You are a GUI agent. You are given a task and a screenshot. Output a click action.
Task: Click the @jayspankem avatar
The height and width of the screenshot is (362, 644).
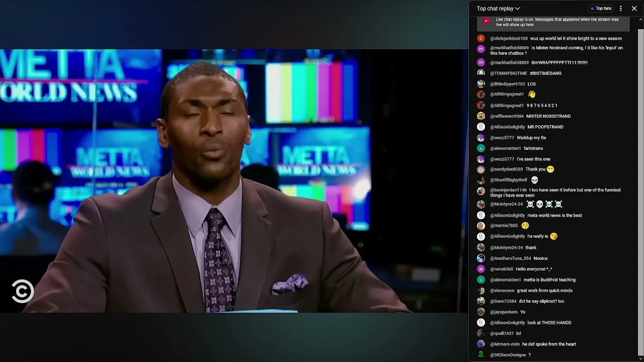coord(481,312)
